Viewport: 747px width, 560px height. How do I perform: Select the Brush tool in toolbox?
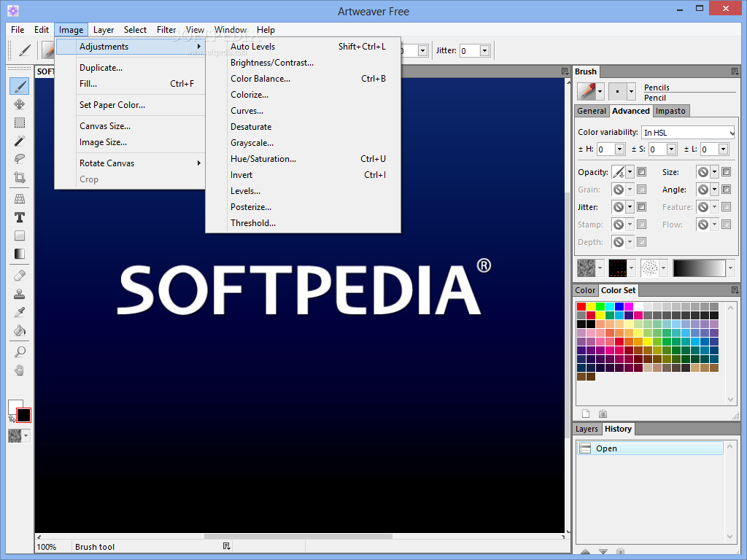[x=20, y=86]
